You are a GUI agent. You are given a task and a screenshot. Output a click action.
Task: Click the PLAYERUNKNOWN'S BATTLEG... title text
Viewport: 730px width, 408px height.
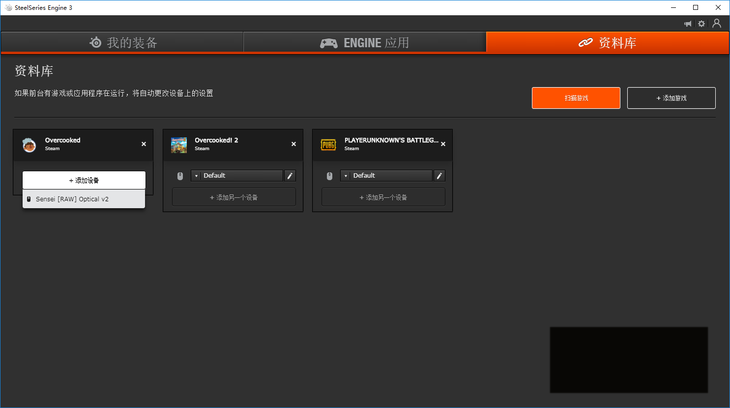coord(391,140)
